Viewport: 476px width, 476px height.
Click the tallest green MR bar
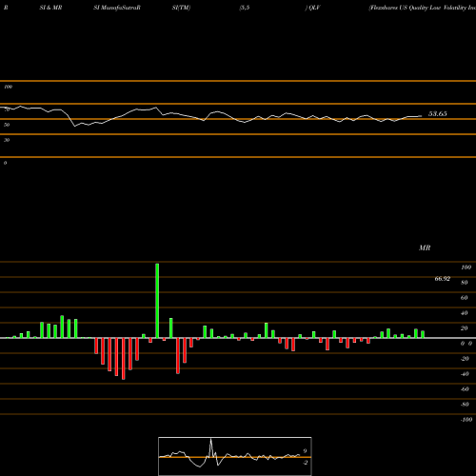[157, 301]
